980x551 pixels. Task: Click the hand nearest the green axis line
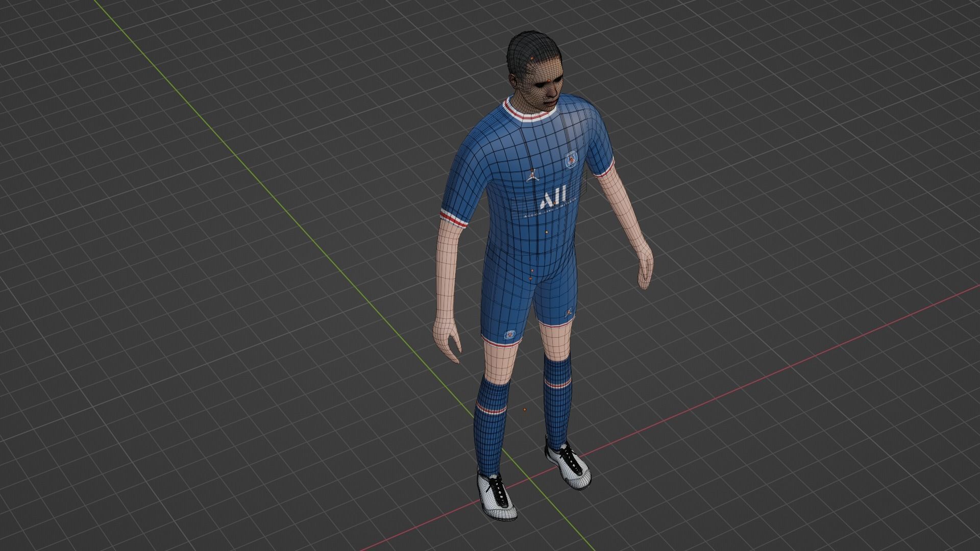coord(447,339)
